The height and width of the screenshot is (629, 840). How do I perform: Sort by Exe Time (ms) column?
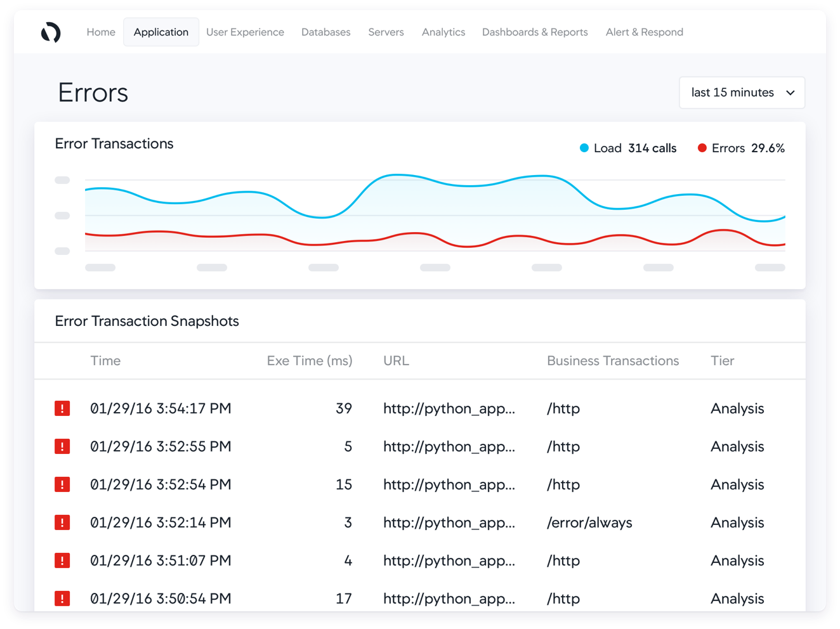pyautogui.click(x=309, y=361)
